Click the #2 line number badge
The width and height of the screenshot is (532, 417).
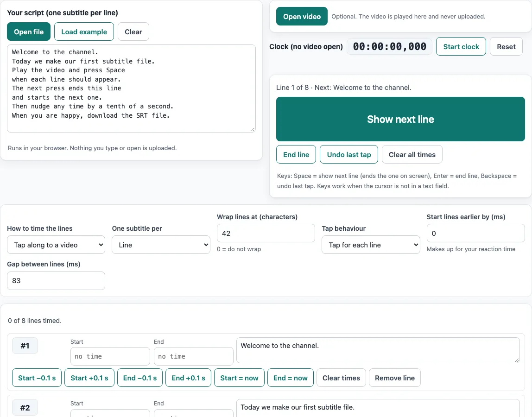coord(25,407)
